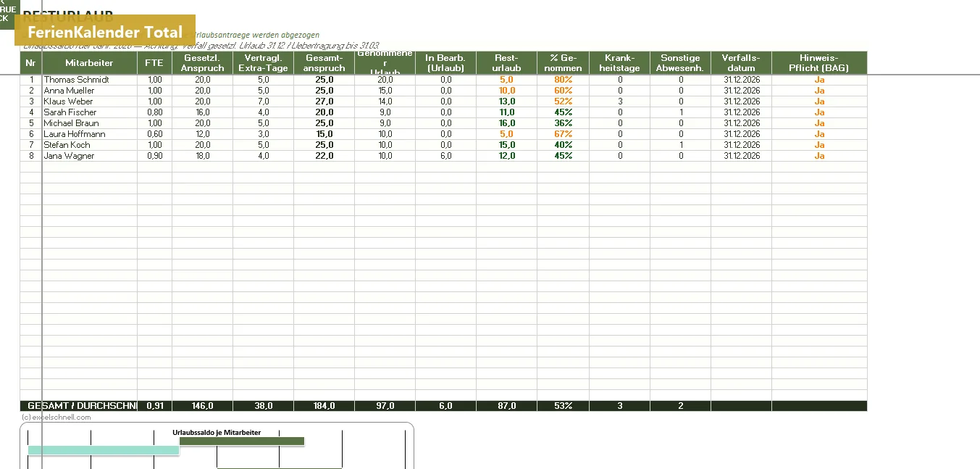Select the Gesamtanspruch column header
The height and width of the screenshot is (469, 980).
pos(324,63)
